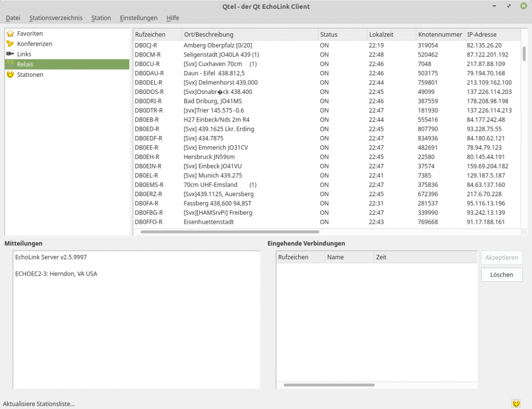This screenshot has width=532, height=409.
Task: Sort by Lokalzeit column header
Action: [x=392, y=35]
